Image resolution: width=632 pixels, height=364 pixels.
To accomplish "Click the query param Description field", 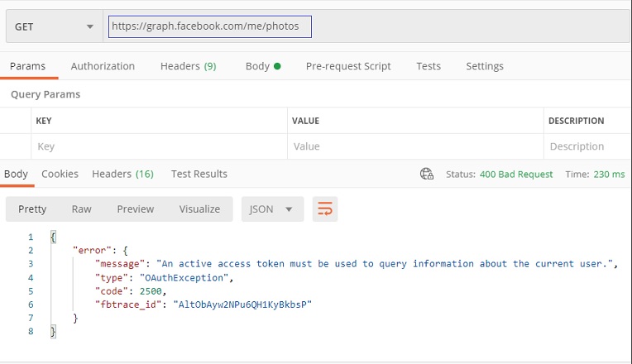I will tap(587, 146).
